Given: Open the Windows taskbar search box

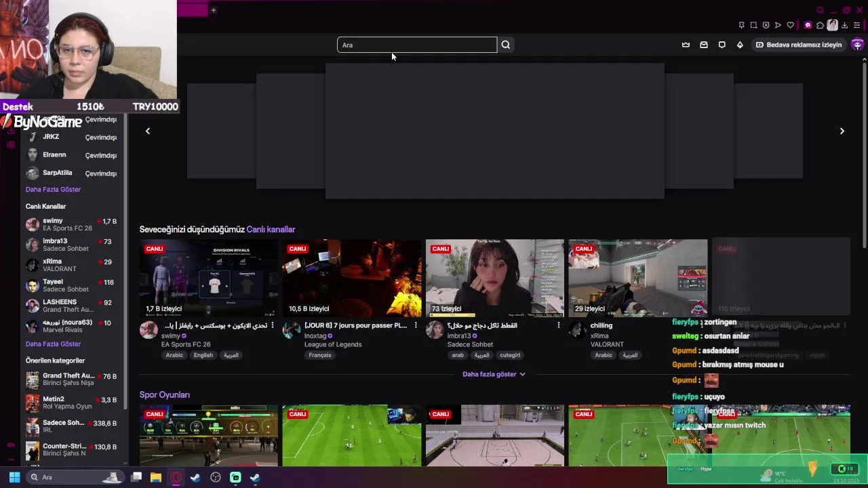Looking at the screenshot, I should coord(75,477).
